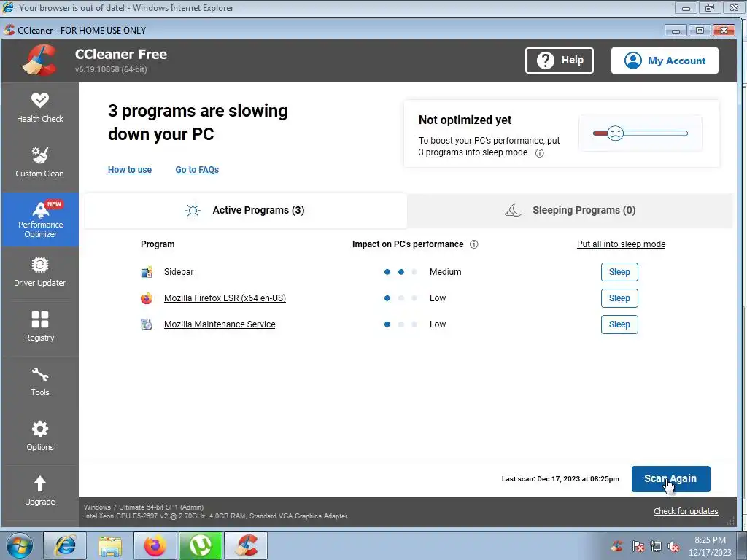Click the Scan Again button
The image size is (747, 560).
[671, 478]
